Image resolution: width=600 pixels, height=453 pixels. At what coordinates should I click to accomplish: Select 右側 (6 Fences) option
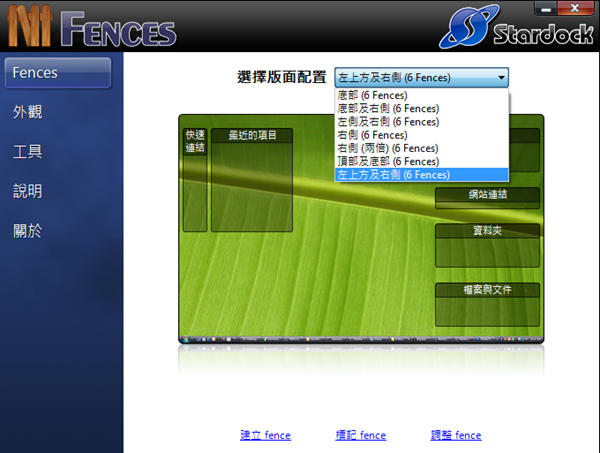pyautogui.click(x=421, y=135)
